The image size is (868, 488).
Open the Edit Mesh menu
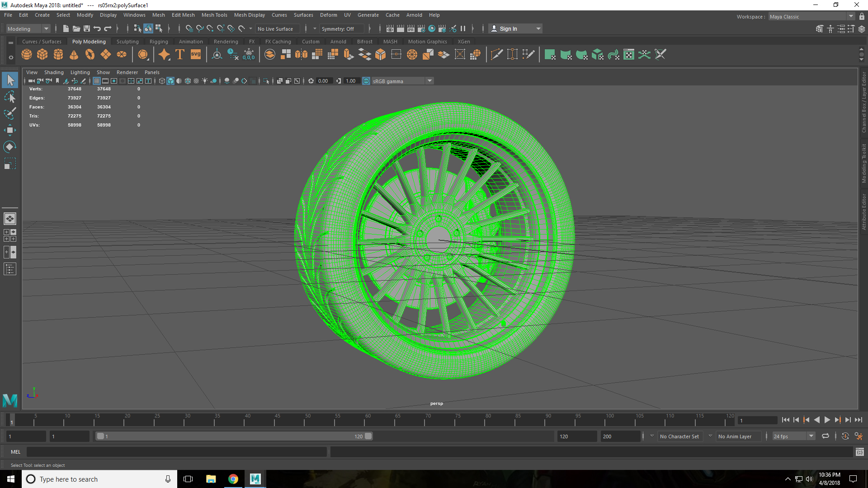click(x=183, y=15)
